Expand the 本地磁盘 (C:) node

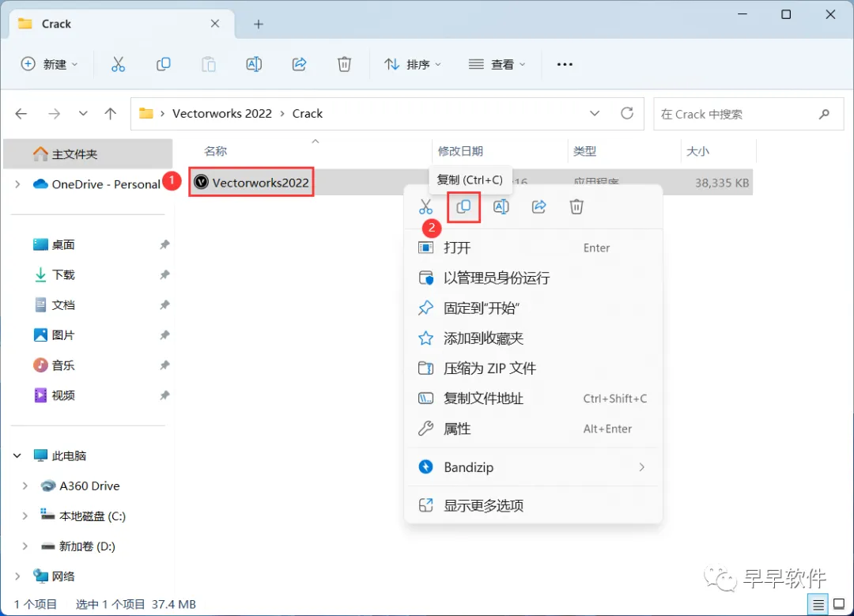tap(25, 516)
